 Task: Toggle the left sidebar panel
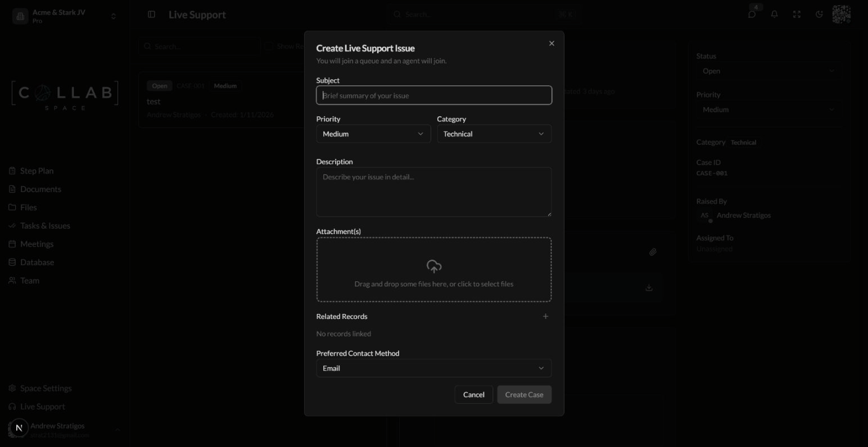(x=151, y=14)
